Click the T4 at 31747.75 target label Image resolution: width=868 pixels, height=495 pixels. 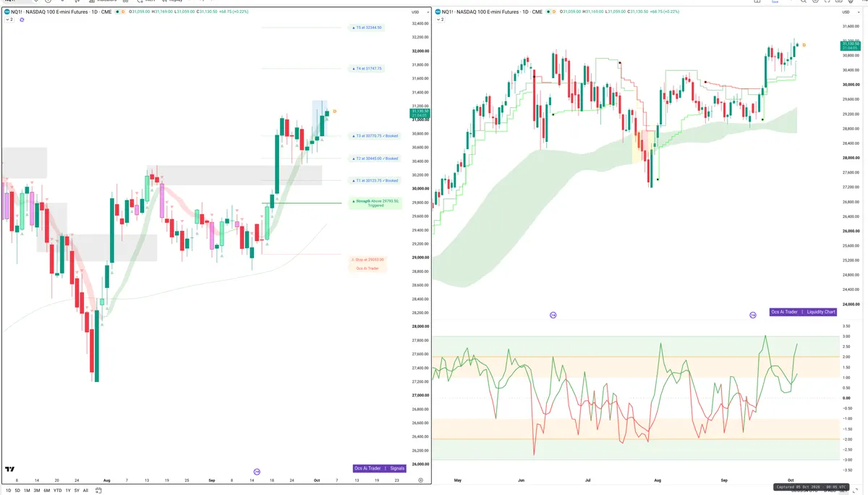[368, 69]
